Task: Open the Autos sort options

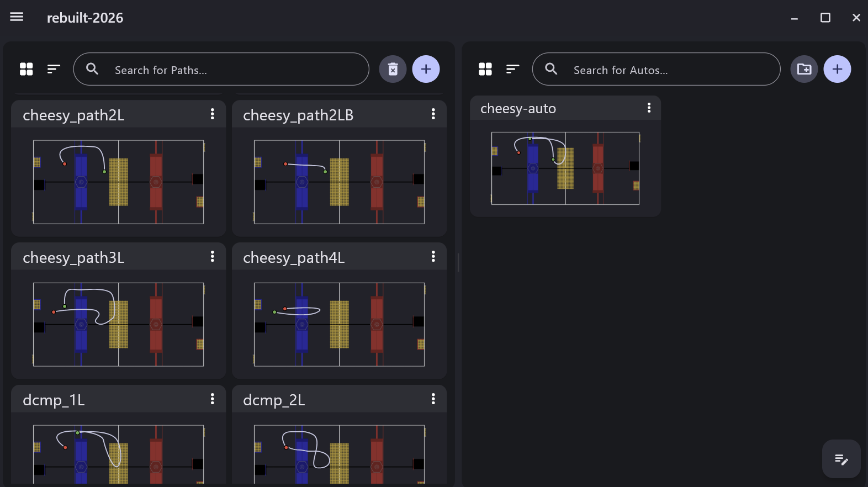Action: [x=512, y=69]
